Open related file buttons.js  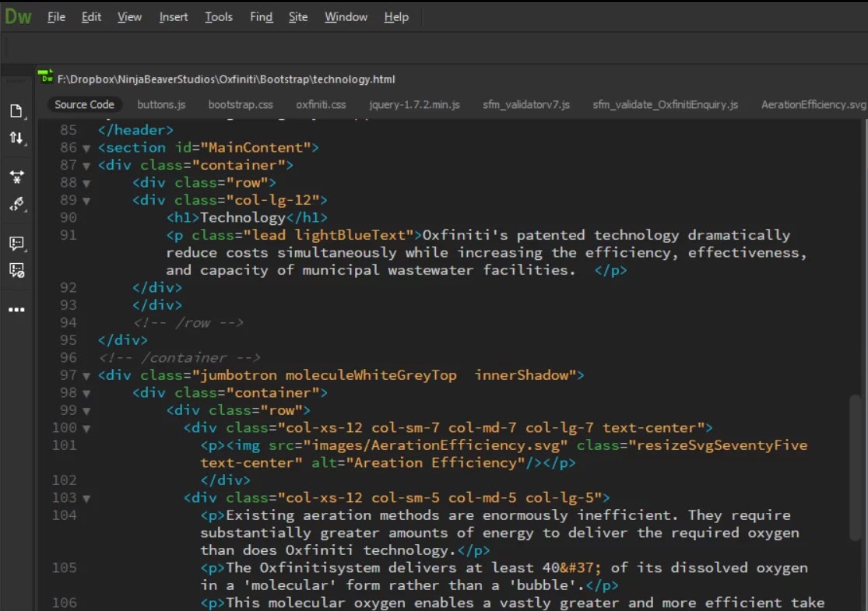click(x=161, y=104)
